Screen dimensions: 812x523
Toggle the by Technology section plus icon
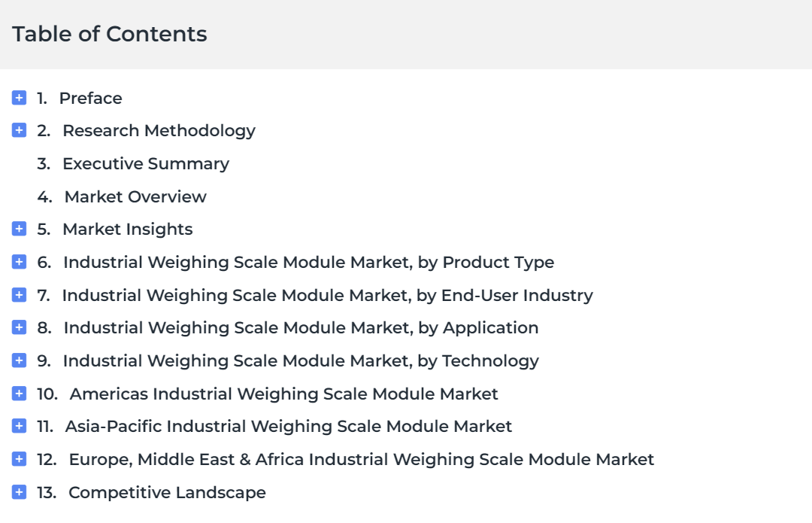click(19, 360)
